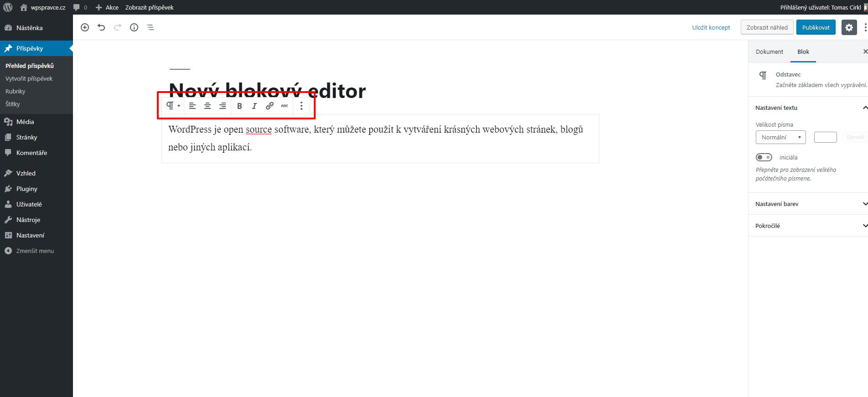
Task: Switch to the Blok tab
Action: click(803, 52)
